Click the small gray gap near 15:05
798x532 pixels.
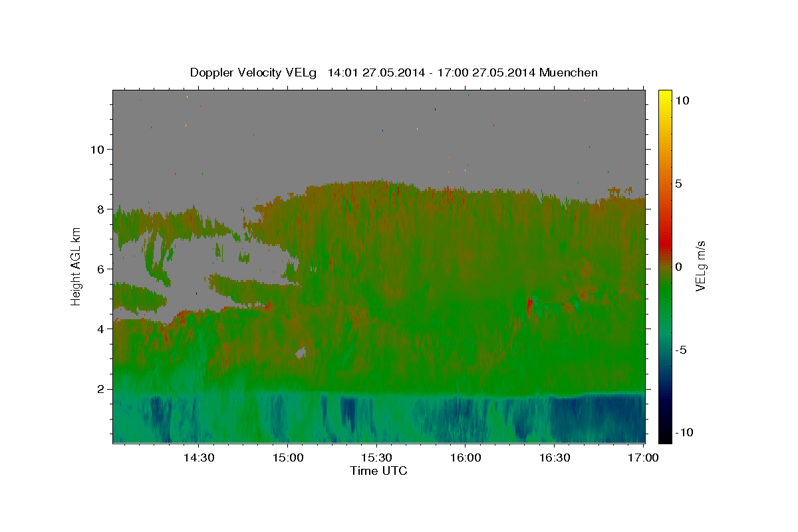point(302,352)
